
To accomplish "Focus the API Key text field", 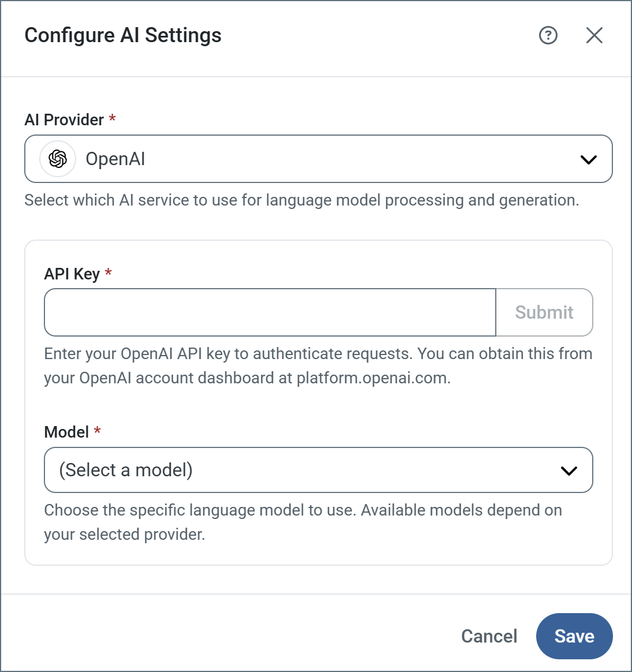I will click(270, 312).
